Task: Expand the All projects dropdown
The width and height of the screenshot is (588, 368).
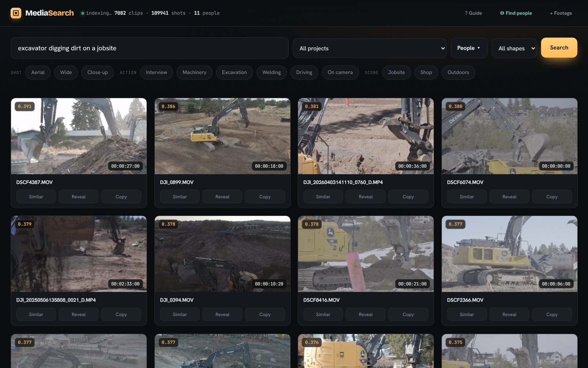Action: 370,48
